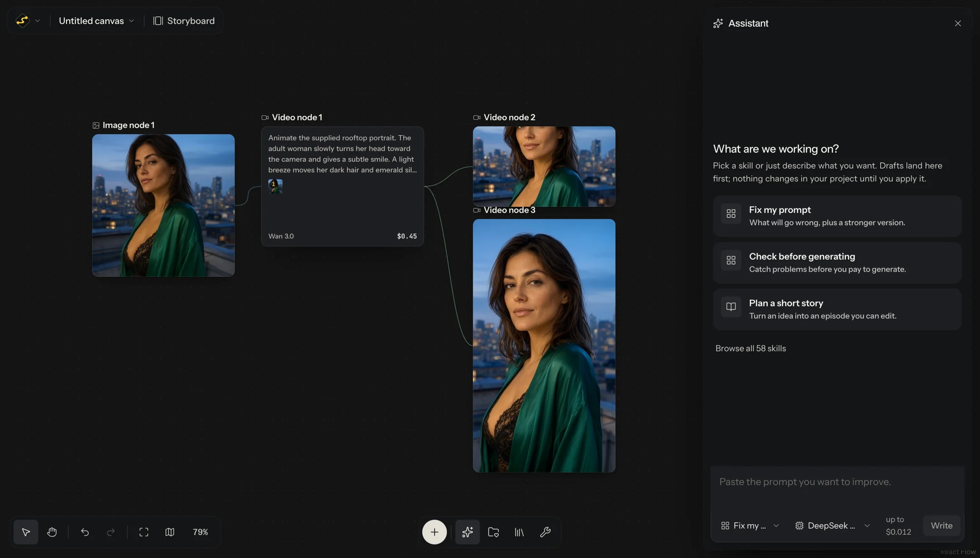980x558 pixels.
Task: Click the Storyboard panel icon
Action: (158, 21)
